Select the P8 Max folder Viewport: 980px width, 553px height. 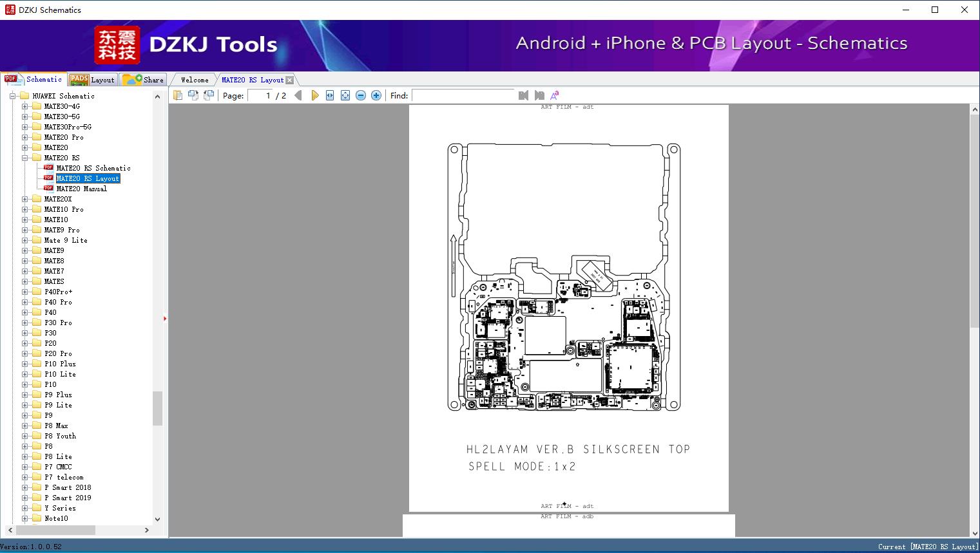tap(56, 426)
